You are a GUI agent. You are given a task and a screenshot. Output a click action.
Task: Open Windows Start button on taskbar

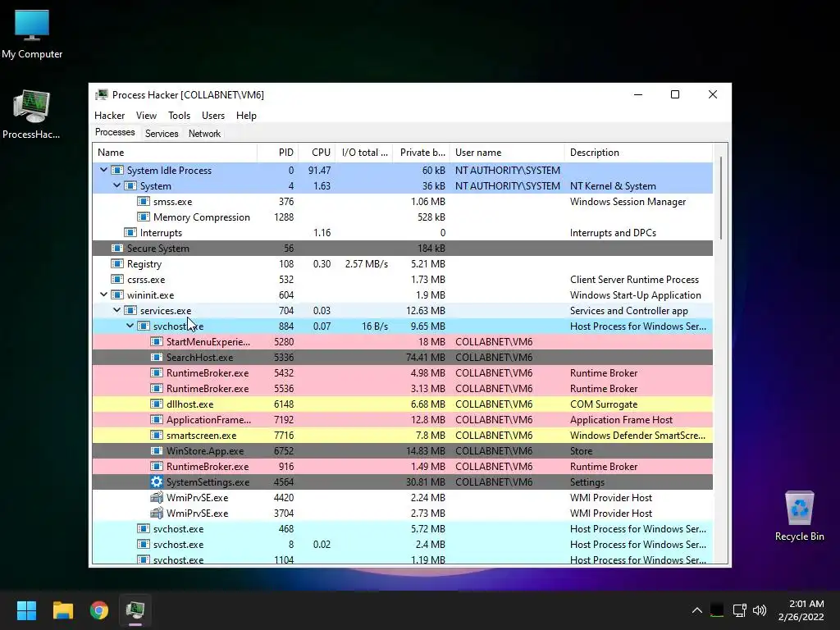(x=26, y=609)
